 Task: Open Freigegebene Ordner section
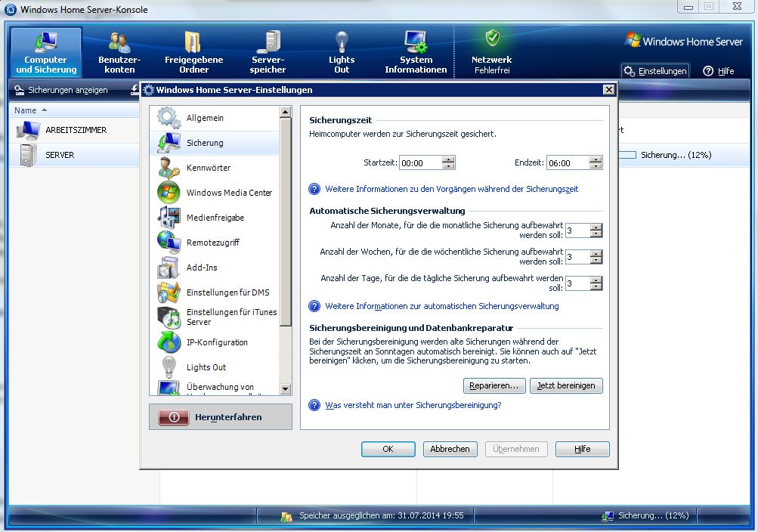pos(193,52)
